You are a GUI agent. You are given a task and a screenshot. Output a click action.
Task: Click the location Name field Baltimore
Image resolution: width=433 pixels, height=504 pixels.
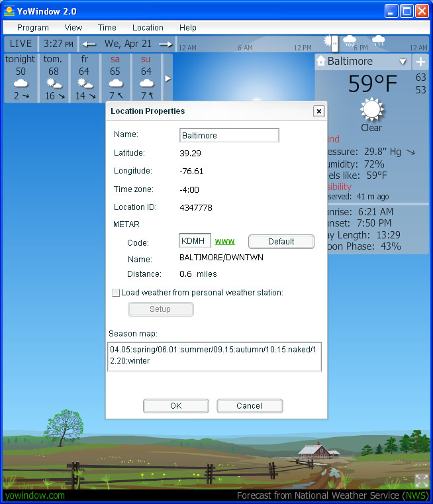229,135
